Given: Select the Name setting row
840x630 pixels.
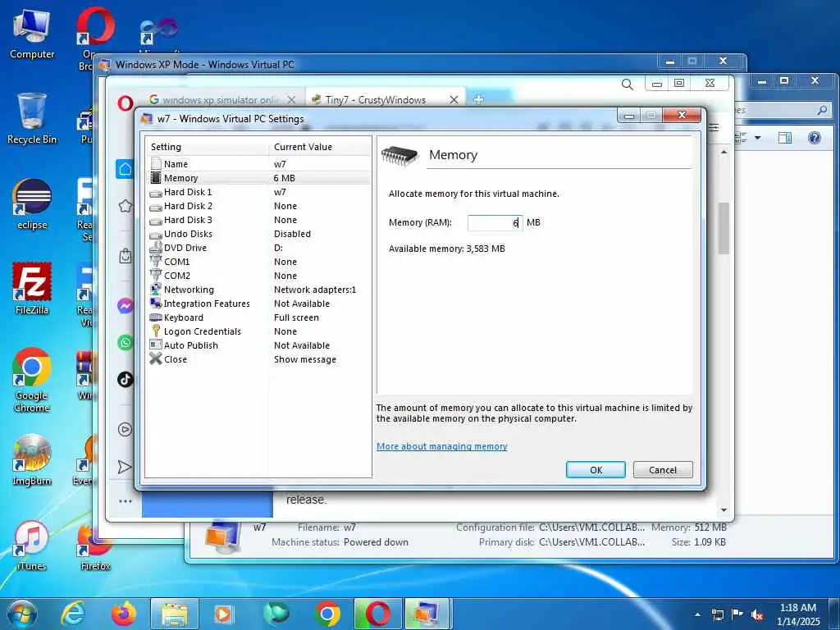Looking at the screenshot, I should coord(258,164).
